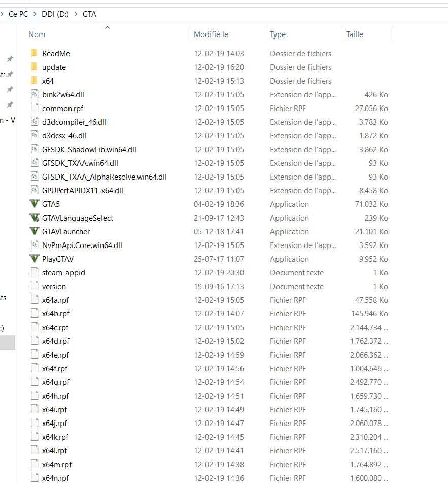The image size is (448, 493).
Task: Select the update folder name
Action: click(x=54, y=67)
